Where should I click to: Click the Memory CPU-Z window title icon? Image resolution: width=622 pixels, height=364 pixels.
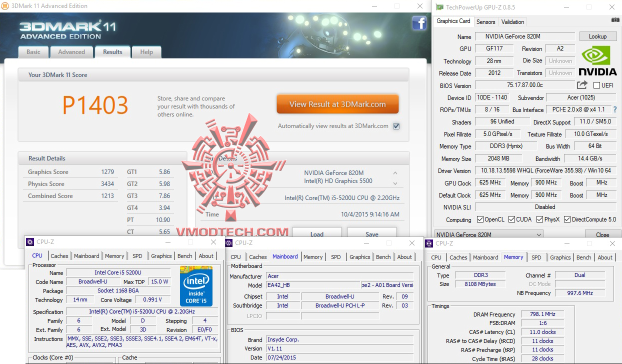pyautogui.click(x=429, y=243)
